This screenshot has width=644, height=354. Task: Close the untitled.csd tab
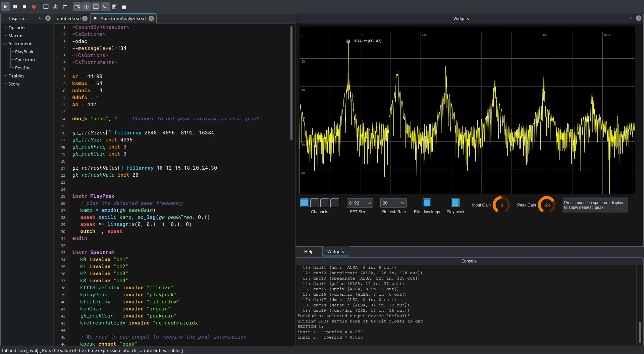85,18
